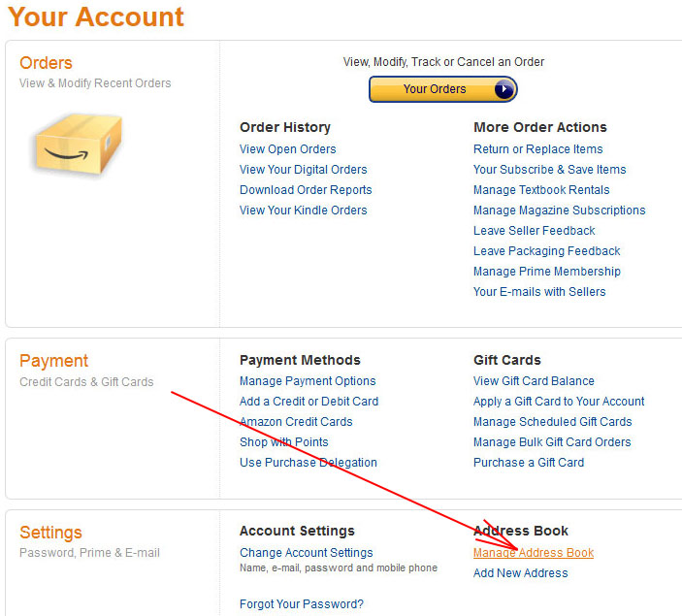Image resolution: width=682 pixels, height=616 pixels.
Task: Open Manage Address Book link
Action: pyautogui.click(x=533, y=553)
